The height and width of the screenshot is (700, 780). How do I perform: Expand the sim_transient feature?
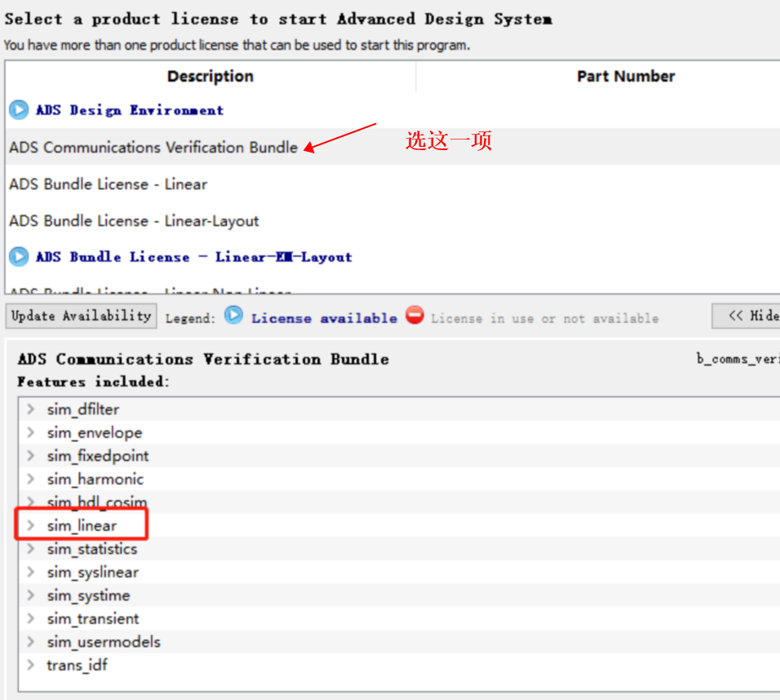point(31,618)
